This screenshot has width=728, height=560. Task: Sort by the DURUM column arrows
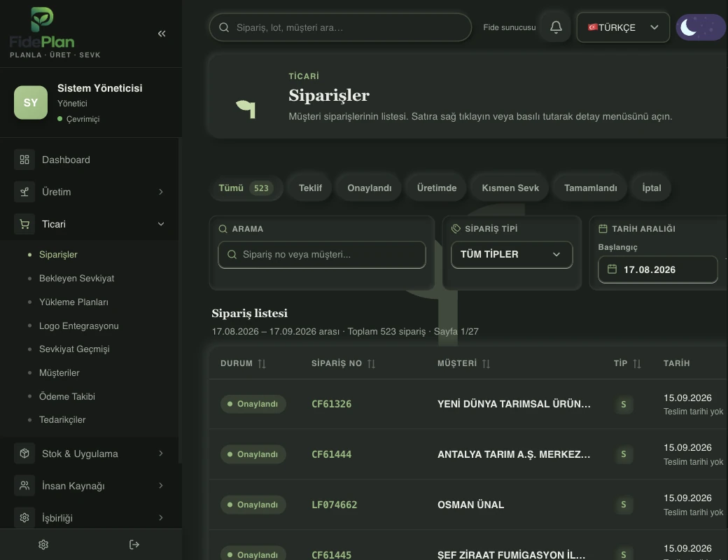[262, 363]
